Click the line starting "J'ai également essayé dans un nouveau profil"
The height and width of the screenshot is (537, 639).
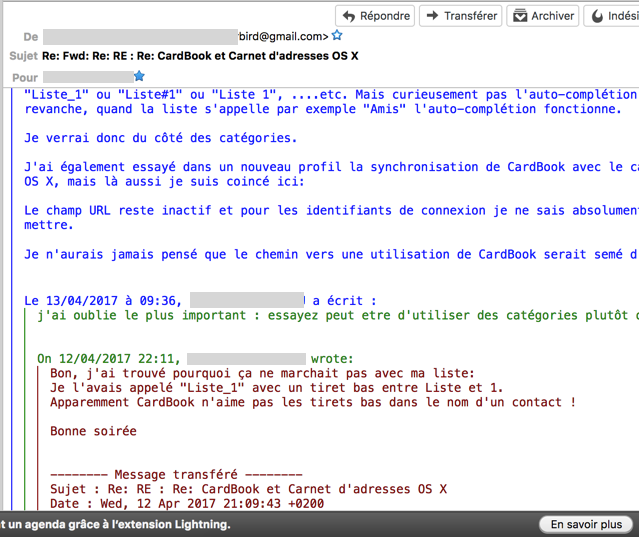(x=331, y=167)
